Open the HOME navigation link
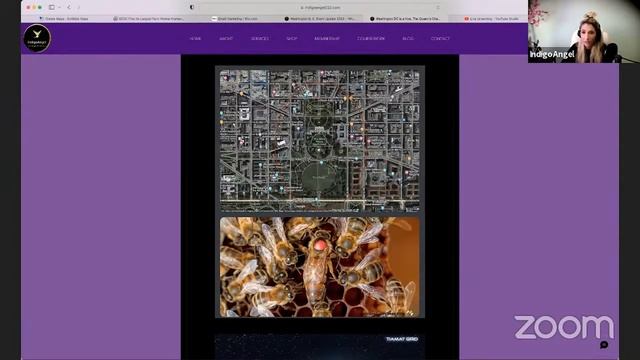 (x=196, y=39)
